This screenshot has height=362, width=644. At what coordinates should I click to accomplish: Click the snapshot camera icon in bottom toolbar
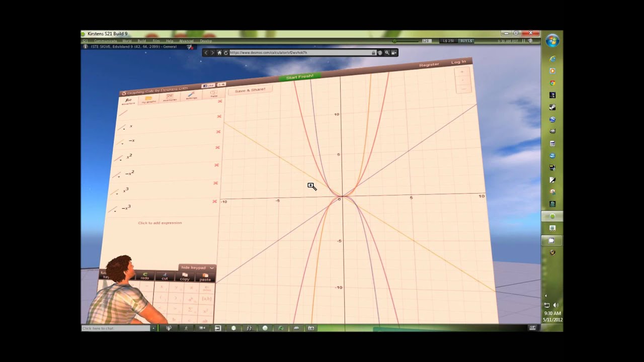311,328
